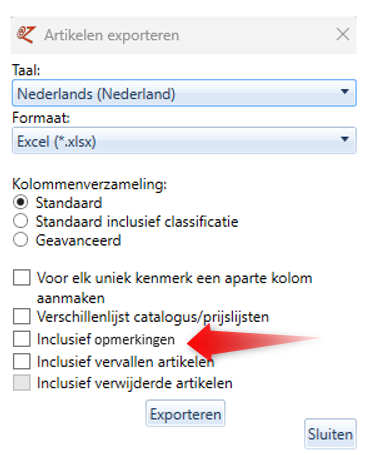The image size is (368, 455).
Task: Close the Artikelen exporteren dialog
Action: click(343, 34)
